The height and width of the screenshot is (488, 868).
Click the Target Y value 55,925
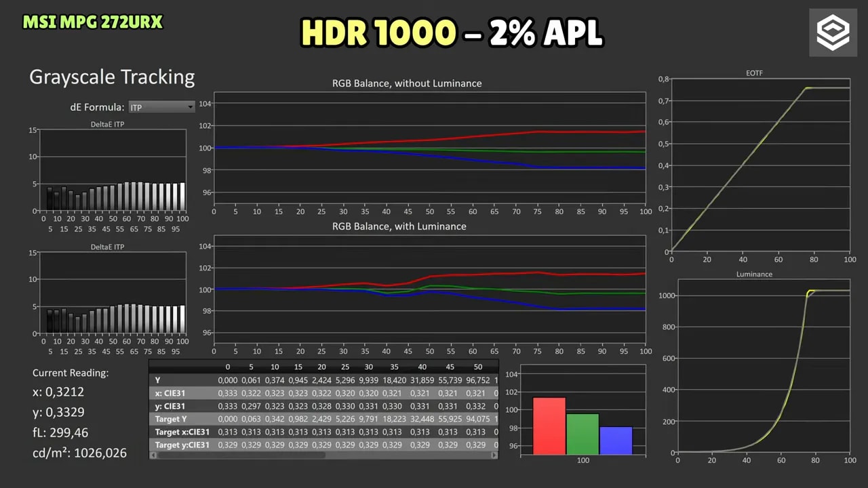(x=450, y=419)
